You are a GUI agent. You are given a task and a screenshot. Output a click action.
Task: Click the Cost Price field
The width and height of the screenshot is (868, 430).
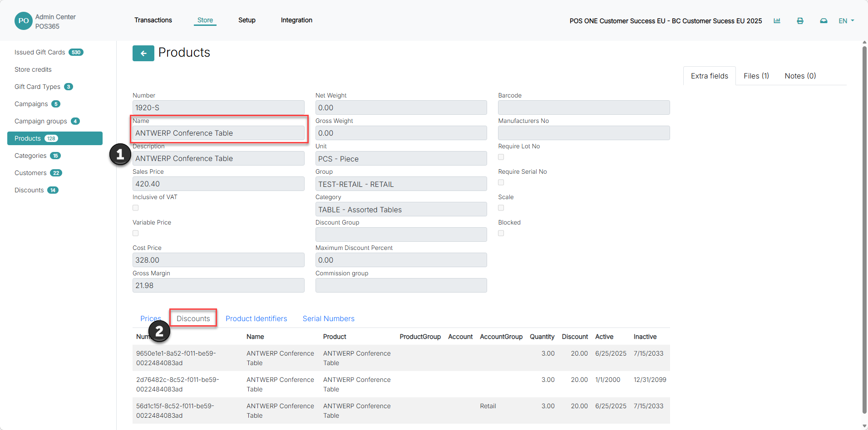pos(218,260)
